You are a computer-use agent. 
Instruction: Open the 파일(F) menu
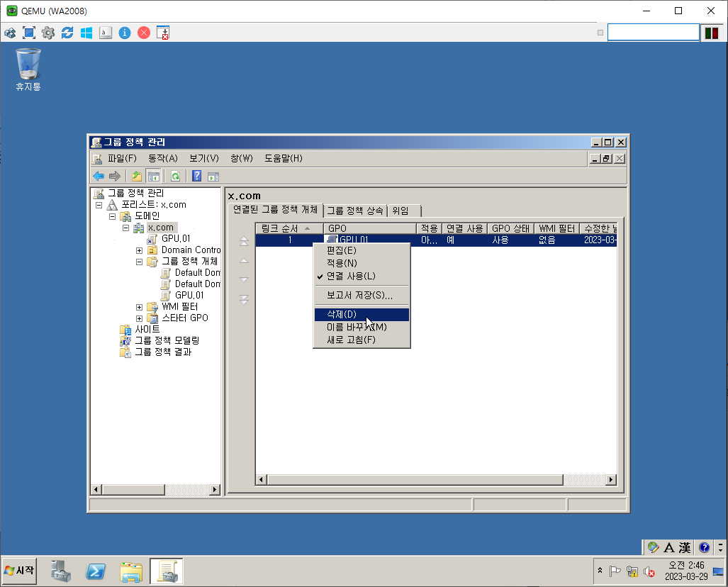point(122,158)
